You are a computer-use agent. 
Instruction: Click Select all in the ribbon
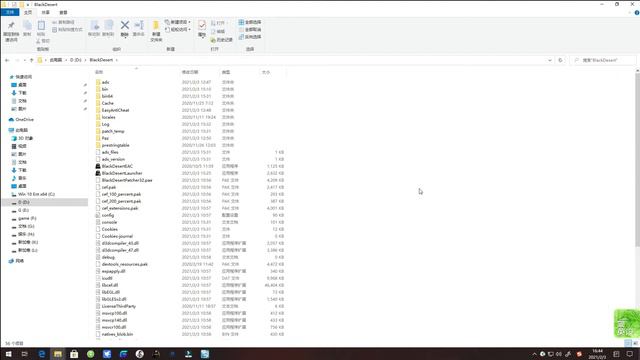point(250,22)
